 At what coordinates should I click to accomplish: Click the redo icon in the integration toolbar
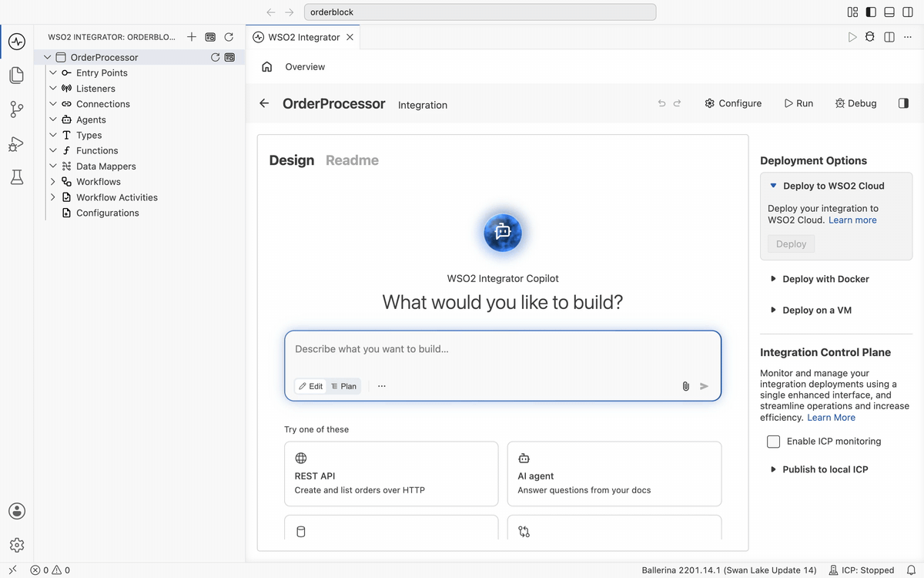click(678, 103)
